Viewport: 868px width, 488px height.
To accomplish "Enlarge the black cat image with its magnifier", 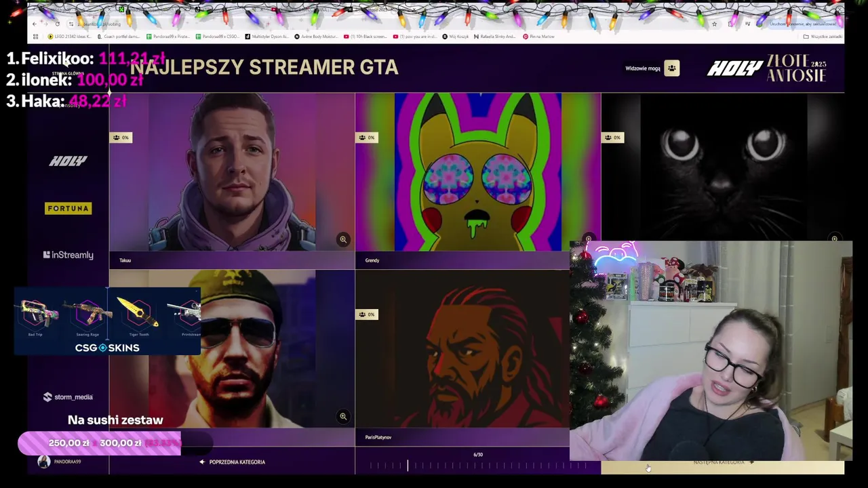I will [x=834, y=239].
